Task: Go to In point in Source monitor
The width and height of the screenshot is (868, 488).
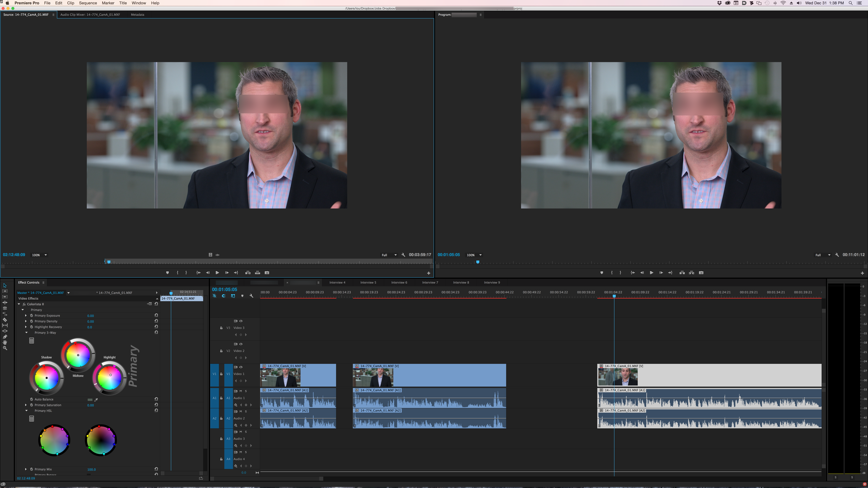Action: [198, 273]
